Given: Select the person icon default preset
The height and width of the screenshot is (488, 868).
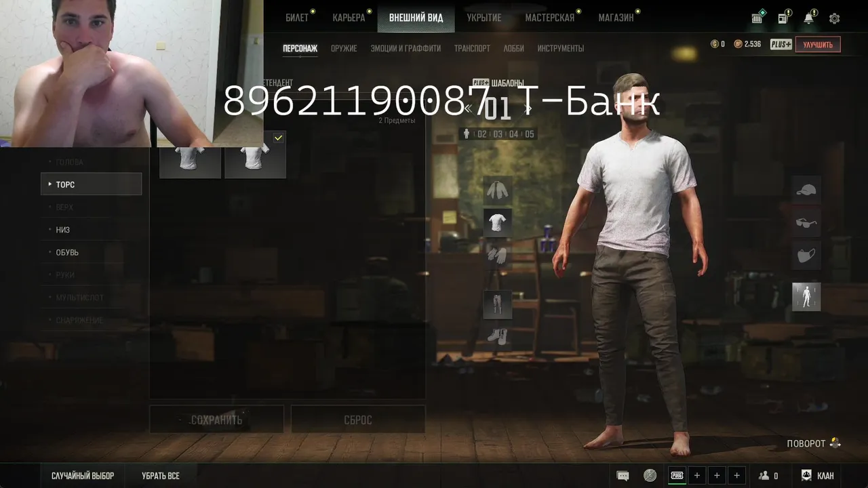Looking at the screenshot, I should pos(466,134).
